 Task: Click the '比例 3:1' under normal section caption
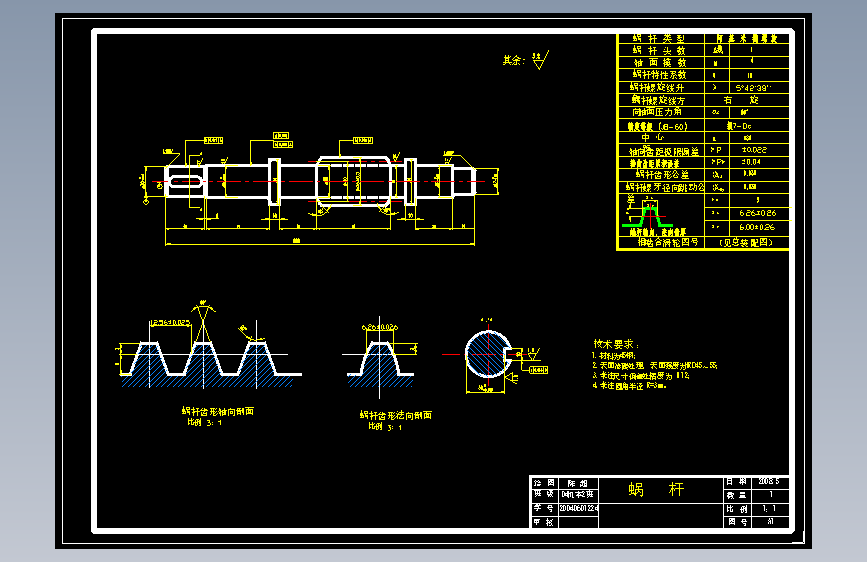click(x=385, y=427)
